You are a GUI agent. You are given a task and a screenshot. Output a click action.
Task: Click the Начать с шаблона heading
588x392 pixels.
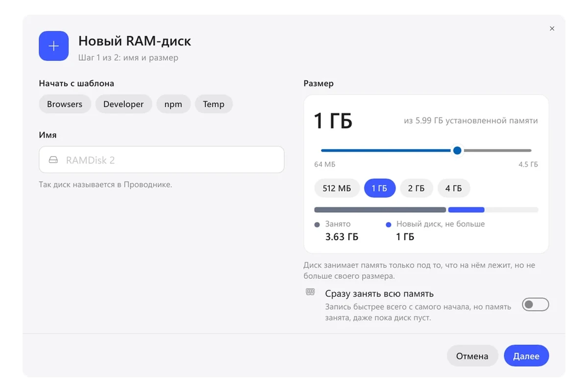pyautogui.click(x=76, y=83)
